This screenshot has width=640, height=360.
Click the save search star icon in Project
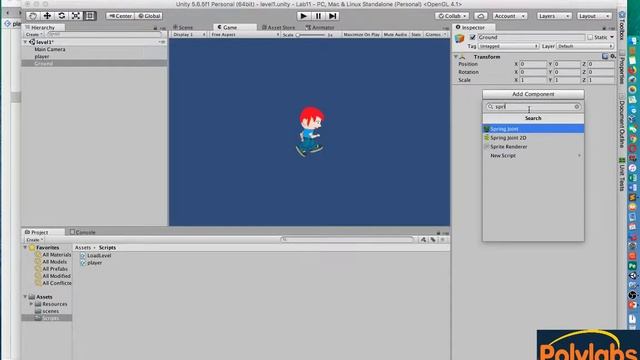(442, 240)
